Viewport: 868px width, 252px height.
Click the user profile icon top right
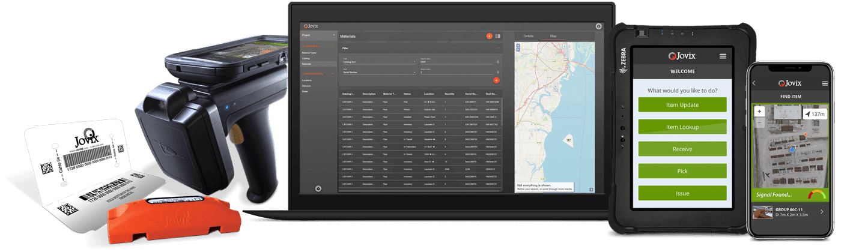click(x=598, y=26)
